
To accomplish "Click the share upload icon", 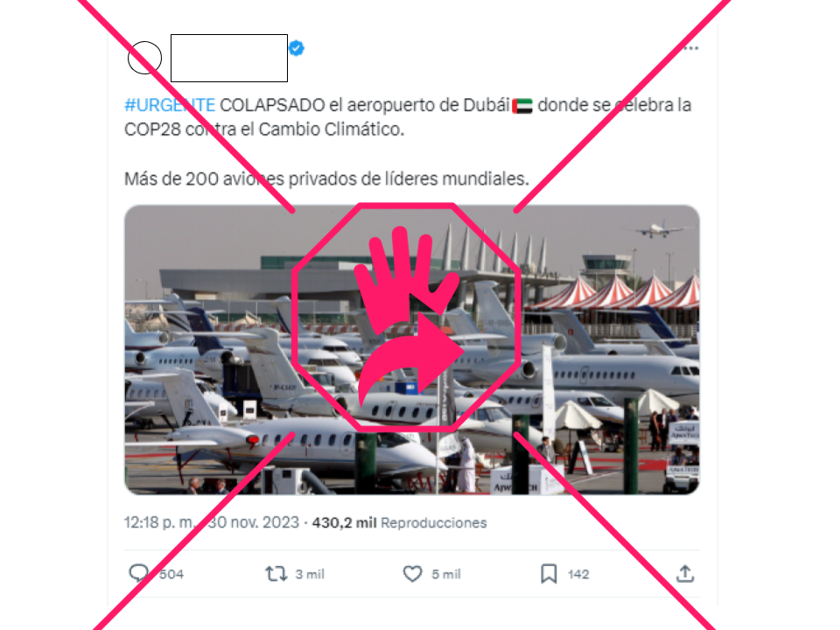I will click(685, 573).
